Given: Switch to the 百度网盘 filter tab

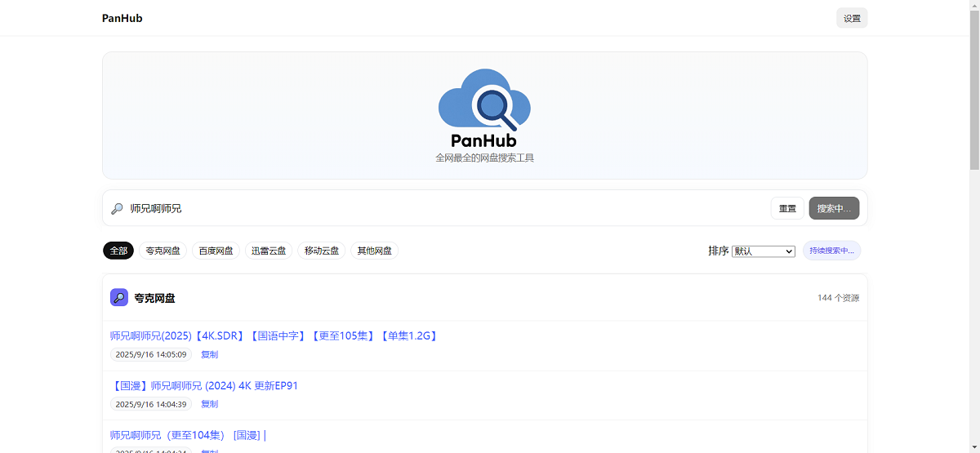Looking at the screenshot, I should click(216, 251).
